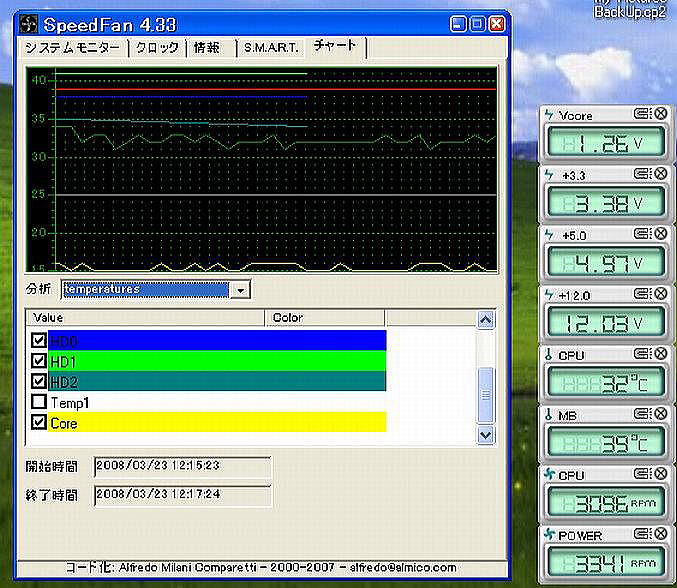Open the CPU fan gadget settings icon
This screenshot has width=677, height=588.
pyautogui.click(x=642, y=474)
